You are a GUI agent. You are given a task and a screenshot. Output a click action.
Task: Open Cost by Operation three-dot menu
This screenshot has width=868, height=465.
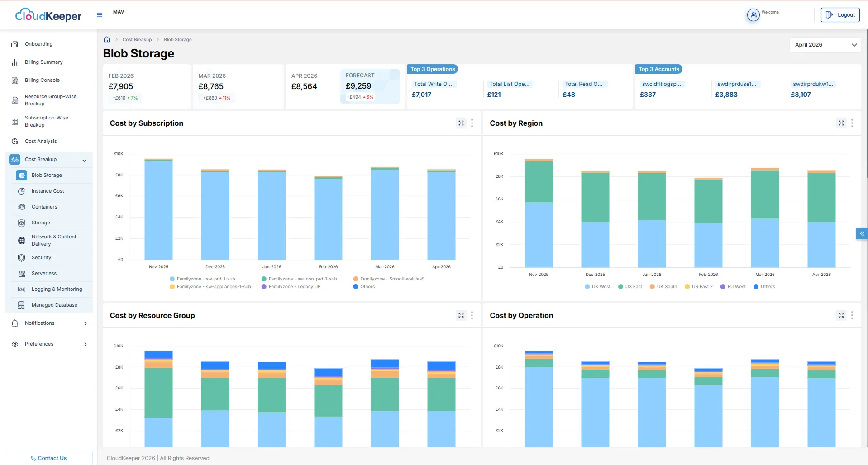[852, 315]
